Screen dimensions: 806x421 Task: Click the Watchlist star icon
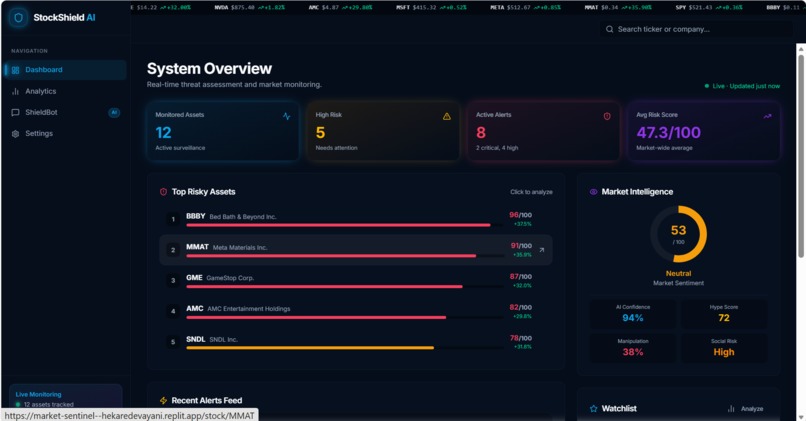(x=594, y=409)
